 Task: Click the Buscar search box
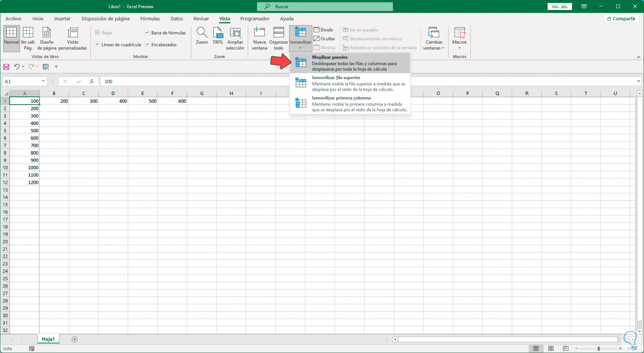tap(325, 7)
